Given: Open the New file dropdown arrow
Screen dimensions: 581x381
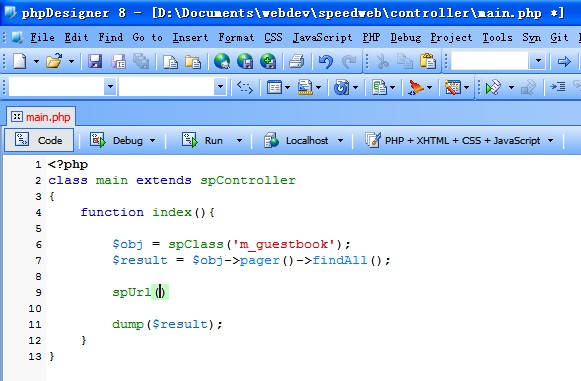Looking at the screenshot, I should tap(36, 61).
